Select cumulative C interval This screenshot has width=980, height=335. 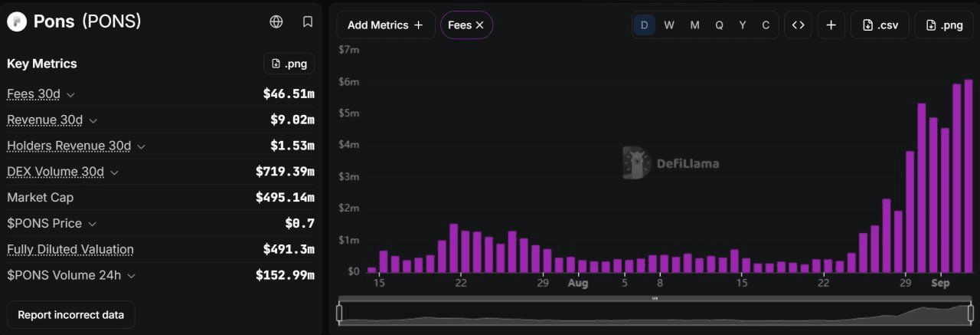[766, 25]
